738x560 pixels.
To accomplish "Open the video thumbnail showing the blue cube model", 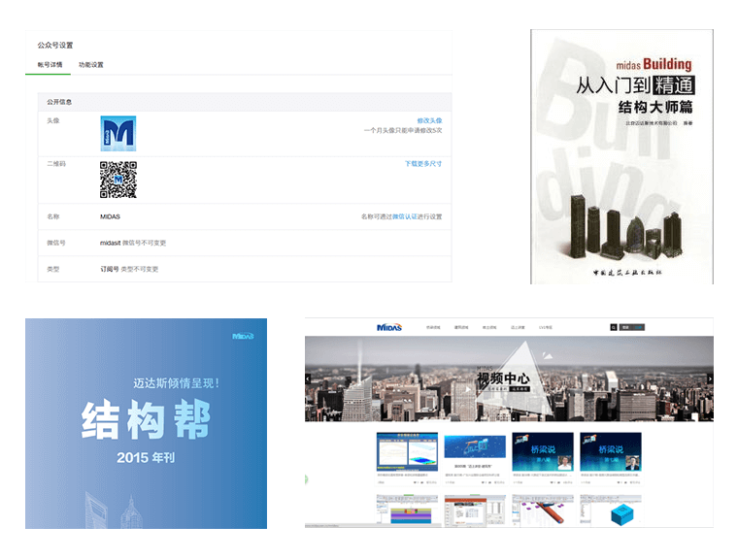I will pos(611,511).
